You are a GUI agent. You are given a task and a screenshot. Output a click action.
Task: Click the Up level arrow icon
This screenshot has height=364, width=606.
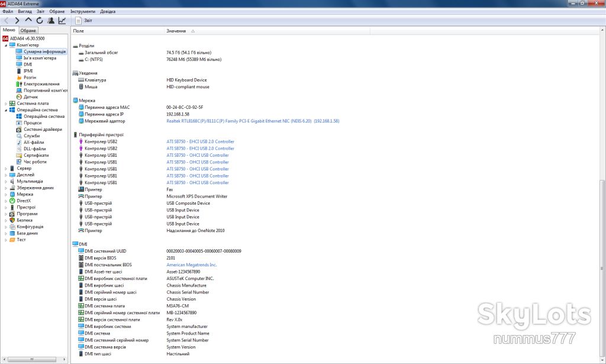click(x=28, y=20)
